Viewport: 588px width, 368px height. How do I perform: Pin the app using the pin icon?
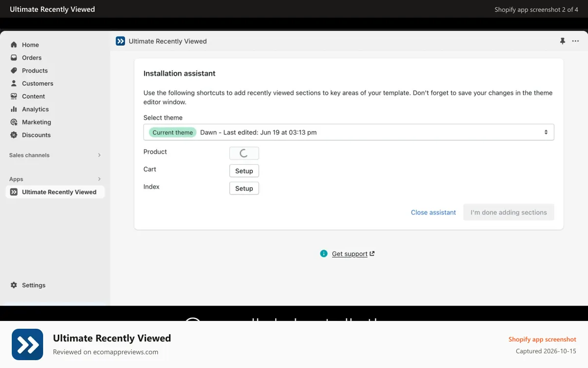(x=563, y=41)
